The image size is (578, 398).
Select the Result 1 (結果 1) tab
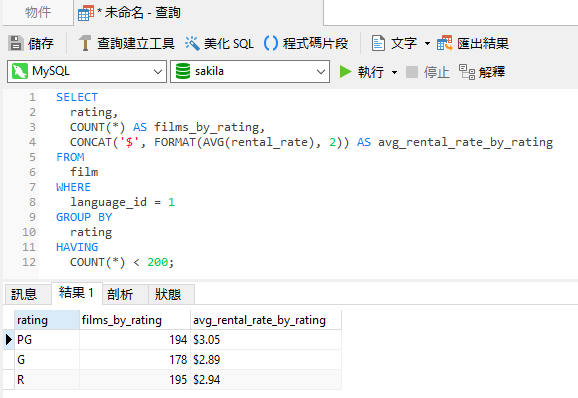pos(76,293)
